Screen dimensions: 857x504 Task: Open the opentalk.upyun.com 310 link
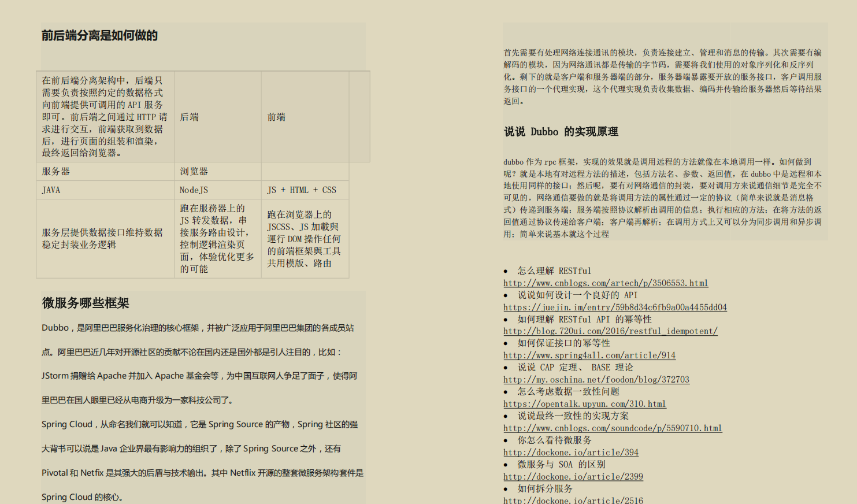[585, 404]
